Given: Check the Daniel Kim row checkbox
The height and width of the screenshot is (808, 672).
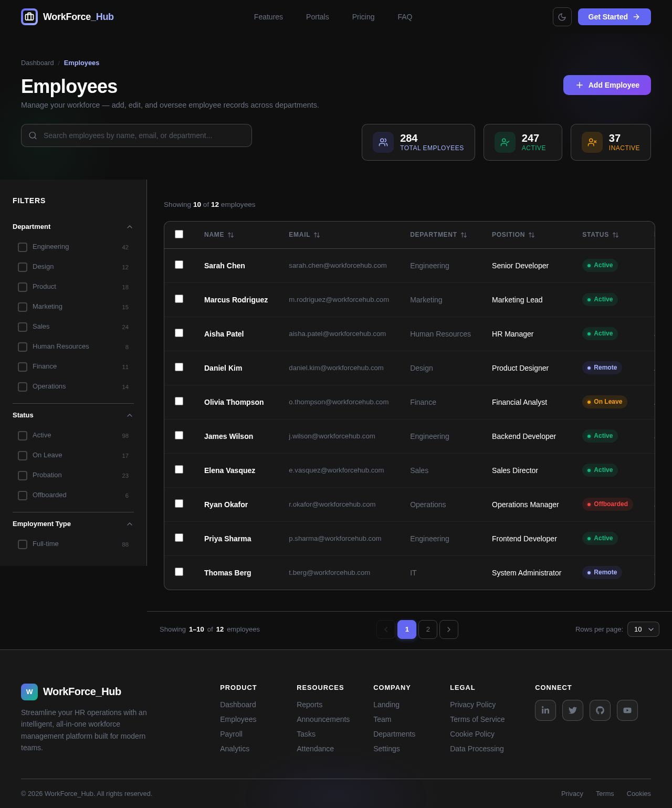Looking at the screenshot, I should click(x=179, y=367).
